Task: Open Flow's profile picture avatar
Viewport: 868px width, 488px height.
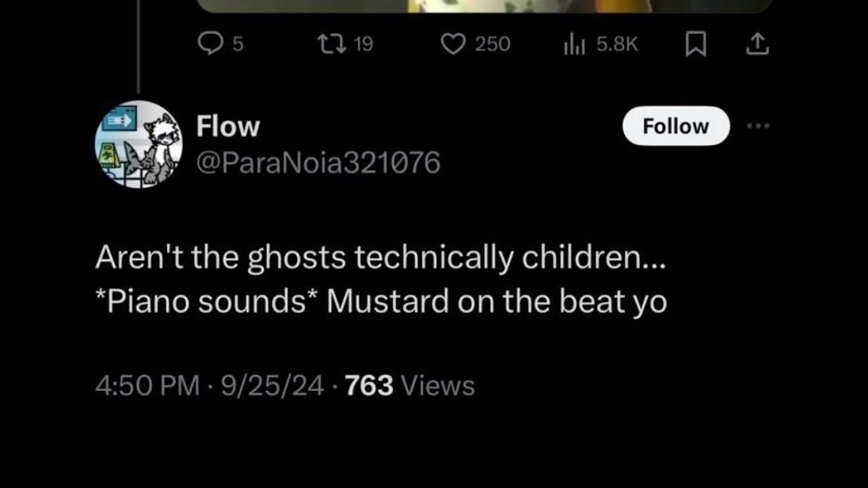Action: coord(138,144)
